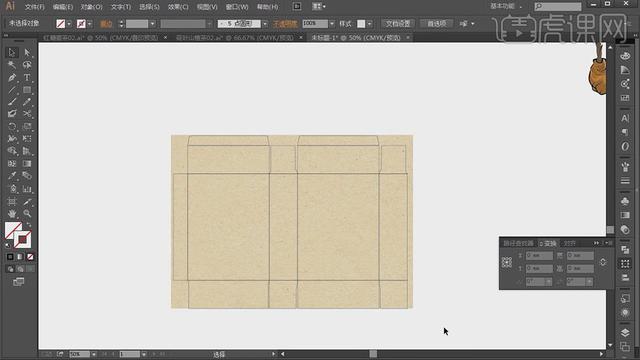Open the workspace switcher 基本功能
This screenshot has width=640, height=360.
pyautogui.click(x=506, y=6)
